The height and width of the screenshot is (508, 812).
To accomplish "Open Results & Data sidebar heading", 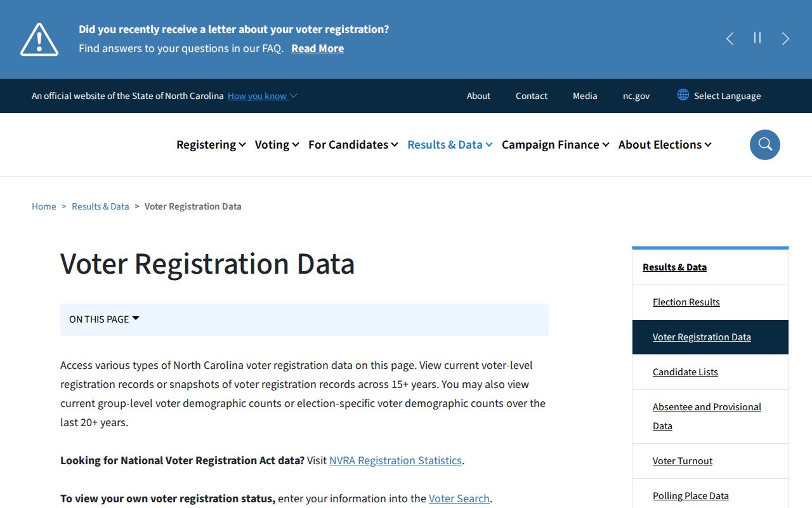I will click(x=674, y=267).
